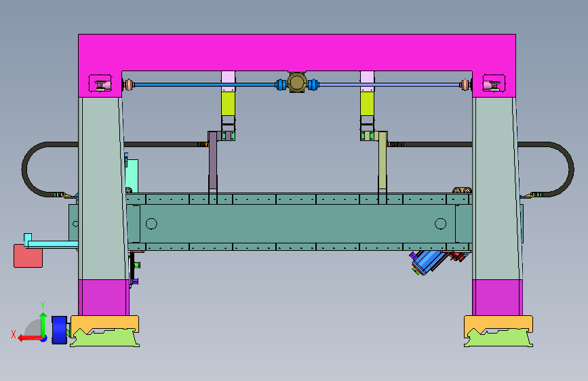This screenshot has width=588, height=381.
Task: Click the red X axis arrow
Action: click(x=30, y=338)
